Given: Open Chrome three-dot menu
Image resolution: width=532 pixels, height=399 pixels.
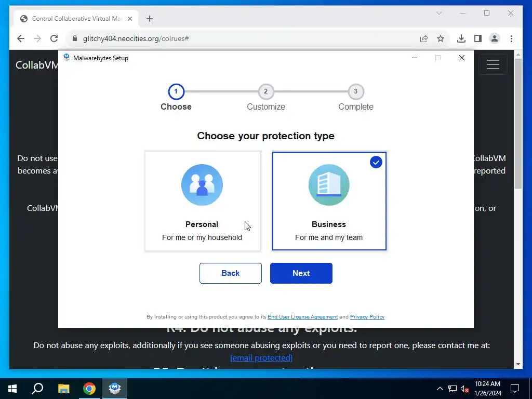Looking at the screenshot, I should 511,38.
